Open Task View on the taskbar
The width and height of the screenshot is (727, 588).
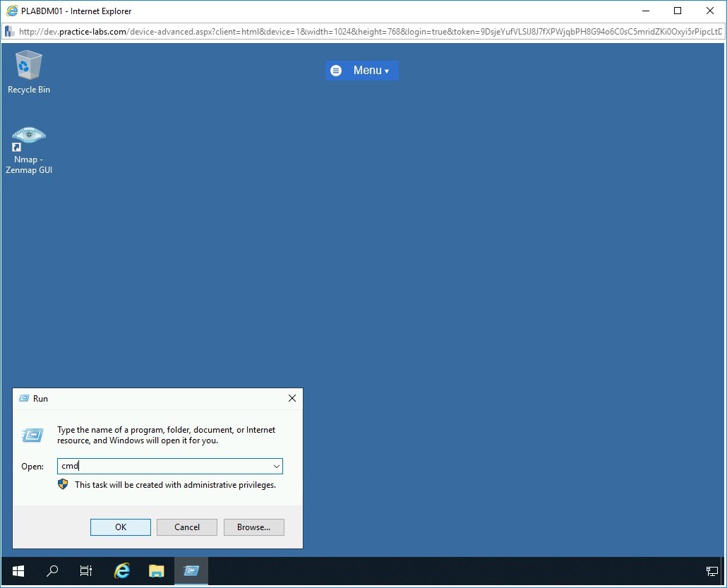[85, 570]
